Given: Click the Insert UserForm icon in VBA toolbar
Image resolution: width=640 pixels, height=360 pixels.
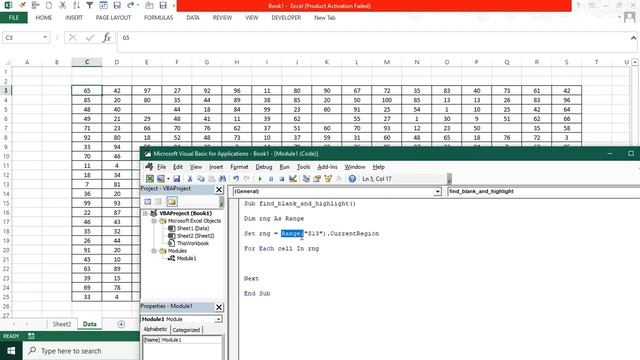Looking at the screenshot, I should pyautogui.click(x=161, y=179).
